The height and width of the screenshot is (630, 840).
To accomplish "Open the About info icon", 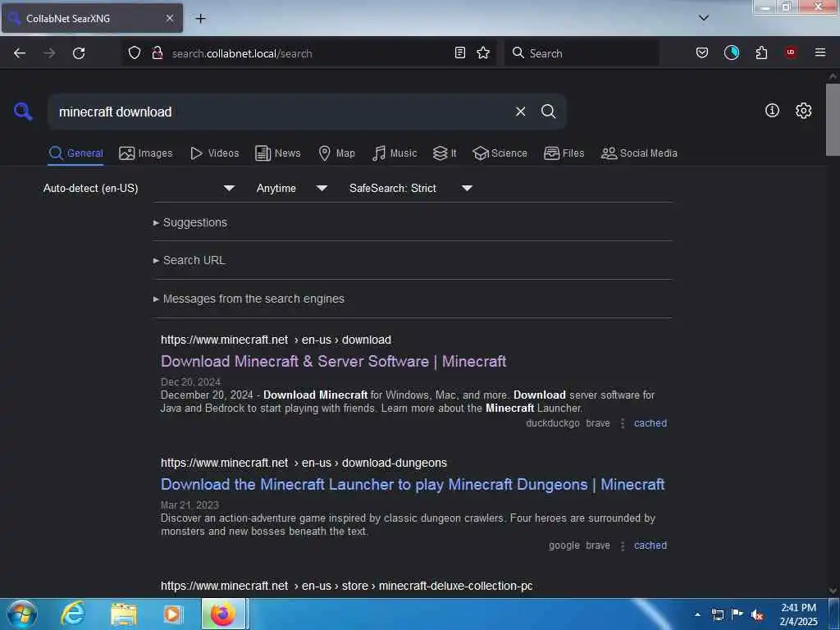I will 772,111.
